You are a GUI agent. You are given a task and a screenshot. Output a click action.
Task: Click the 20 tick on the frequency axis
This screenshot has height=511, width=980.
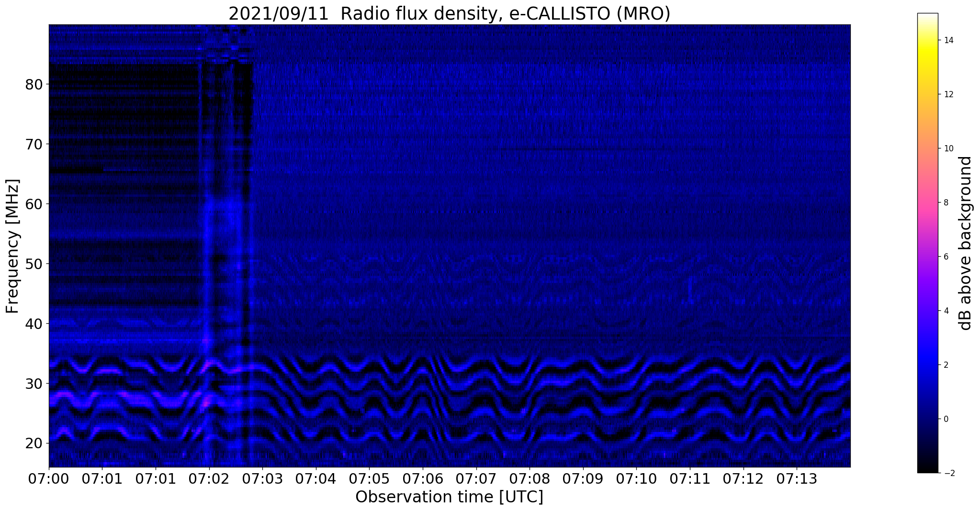(x=34, y=443)
